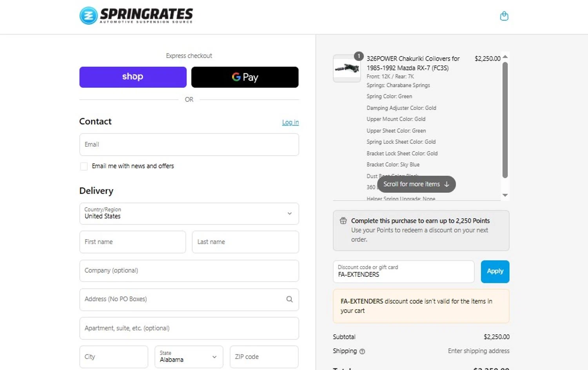This screenshot has height=370, width=588.
Task: Click the Contact heading
Action: pos(95,122)
